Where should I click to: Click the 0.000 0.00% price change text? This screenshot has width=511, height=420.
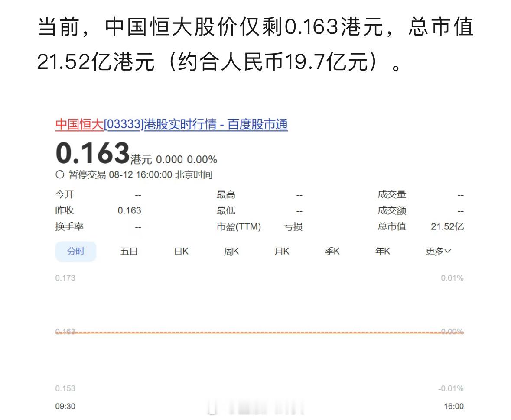(186, 159)
